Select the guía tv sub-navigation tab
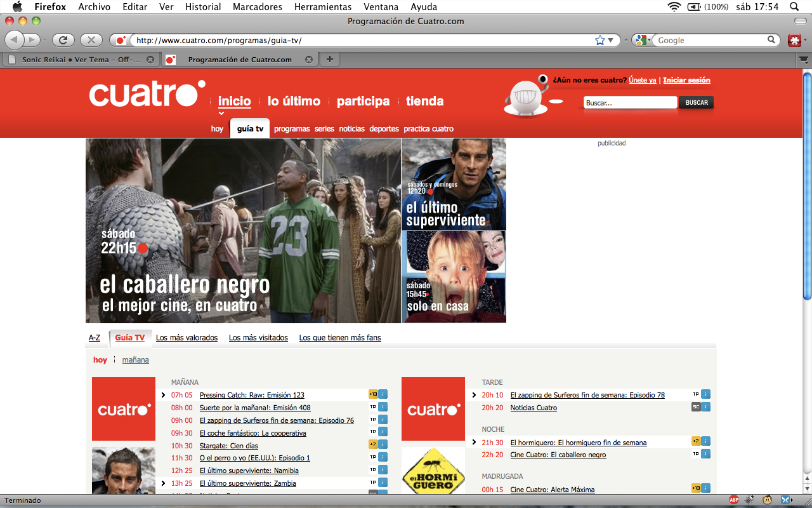 click(x=250, y=128)
